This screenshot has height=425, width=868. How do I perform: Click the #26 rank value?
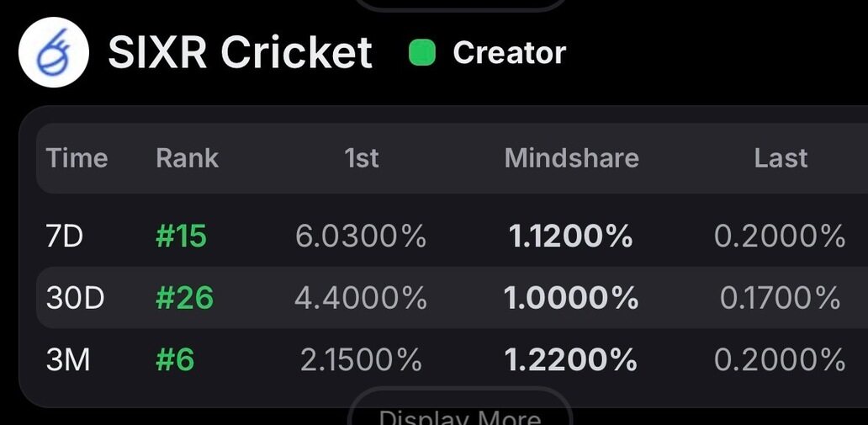185,298
